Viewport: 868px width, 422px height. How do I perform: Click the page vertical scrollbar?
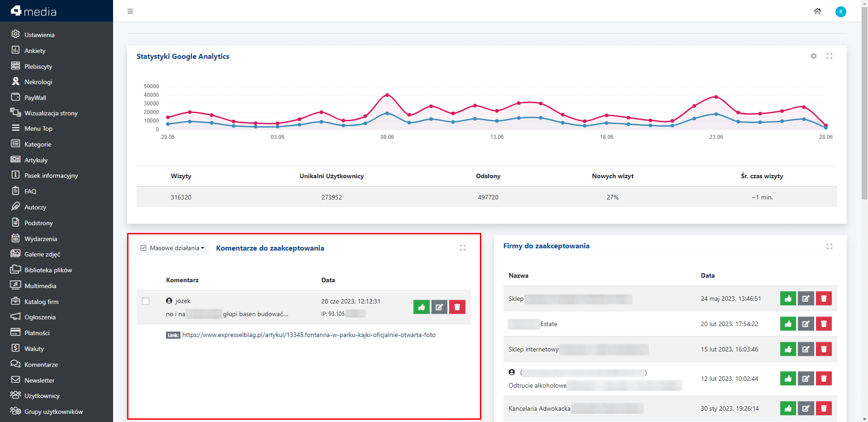click(x=864, y=104)
